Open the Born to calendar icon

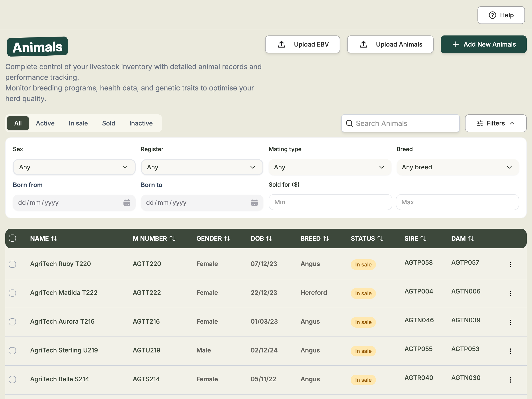pyautogui.click(x=254, y=203)
